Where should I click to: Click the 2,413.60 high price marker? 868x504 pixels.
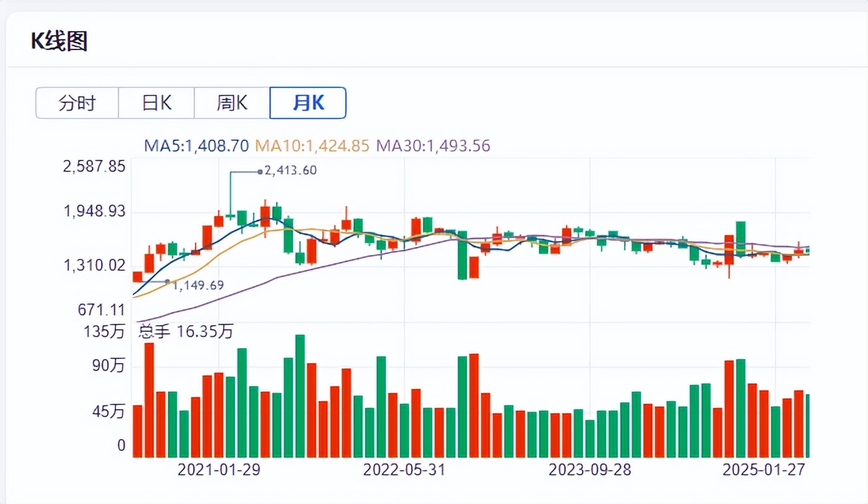tap(290, 171)
